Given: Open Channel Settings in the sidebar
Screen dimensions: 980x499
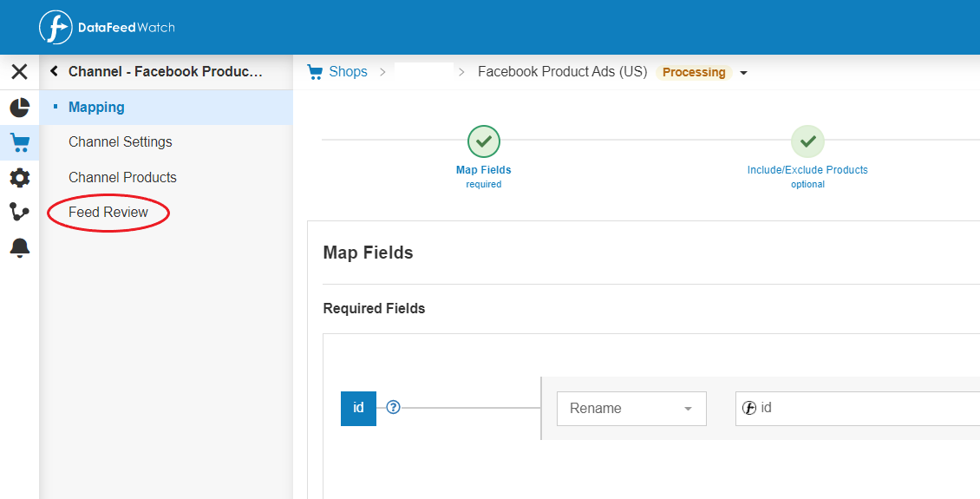Looking at the screenshot, I should pos(121,142).
